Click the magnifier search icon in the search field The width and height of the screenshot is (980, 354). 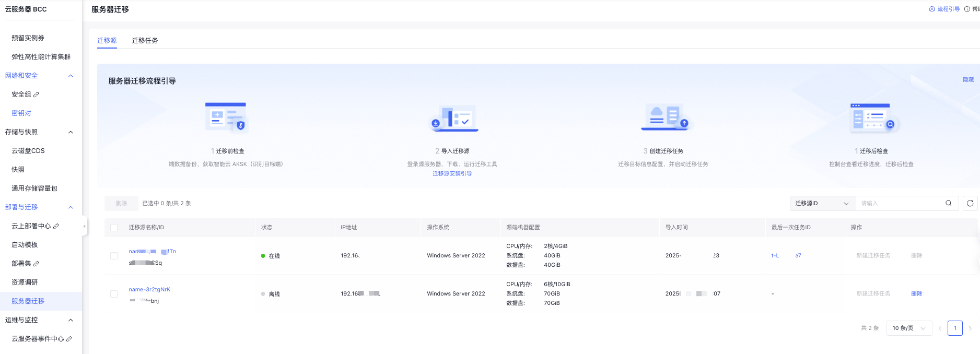point(948,203)
